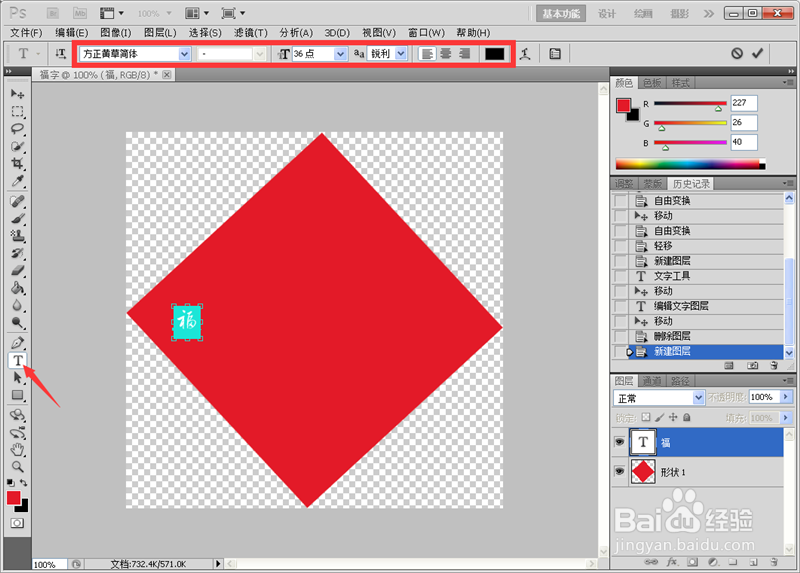Open the 图层(L) menu

coord(160,33)
